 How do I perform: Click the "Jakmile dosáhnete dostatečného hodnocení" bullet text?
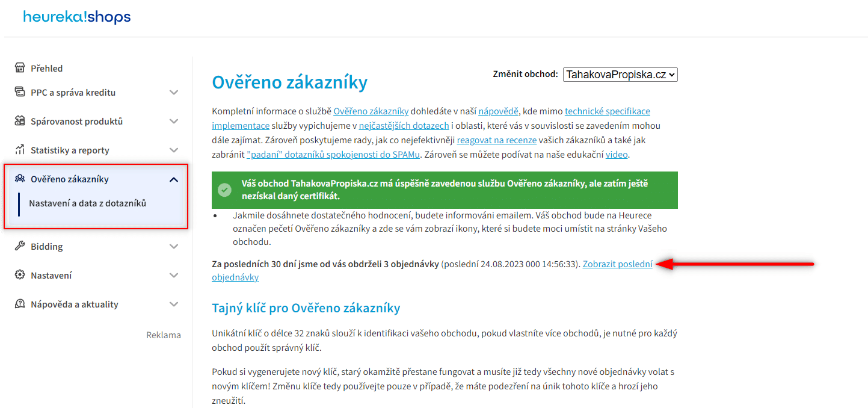450,229
